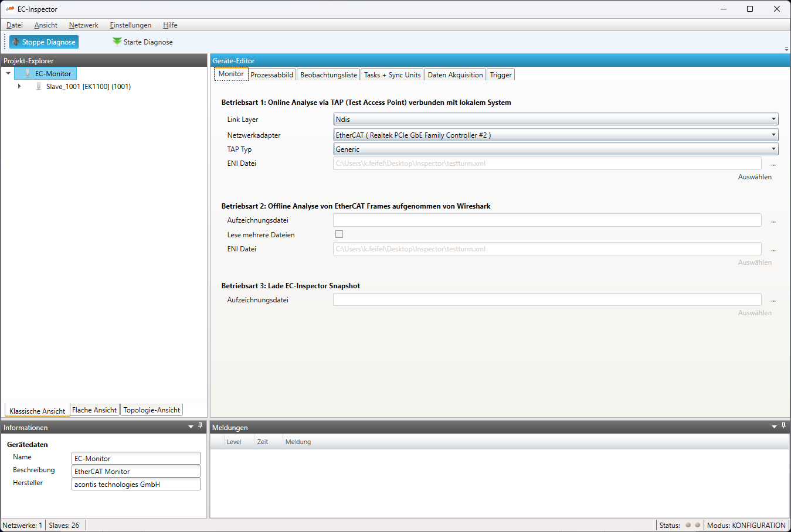This screenshot has height=532, width=791.
Task: Open the Link Layer dropdown
Action: click(773, 120)
